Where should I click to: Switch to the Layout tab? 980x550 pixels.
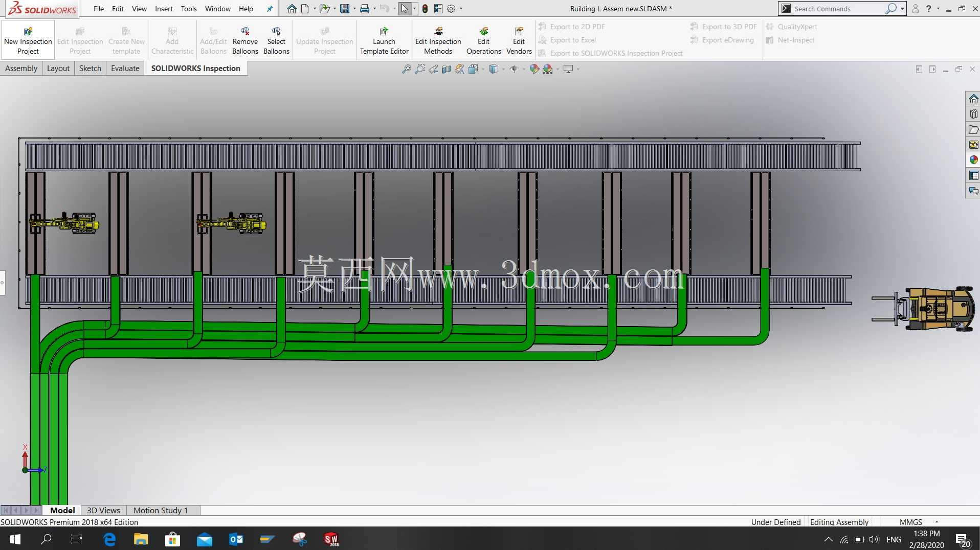pos(58,68)
